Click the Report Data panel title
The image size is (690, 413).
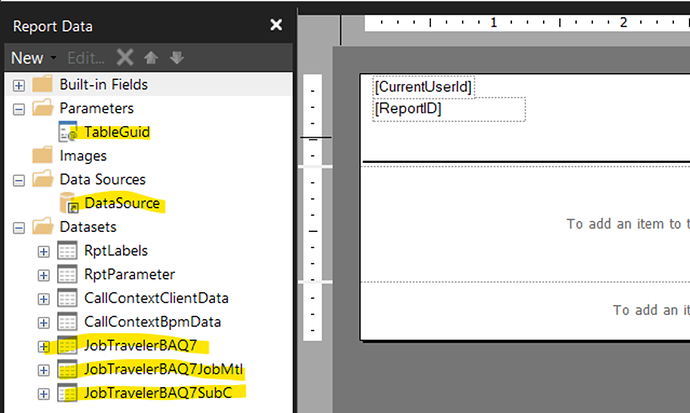click(53, 26)
